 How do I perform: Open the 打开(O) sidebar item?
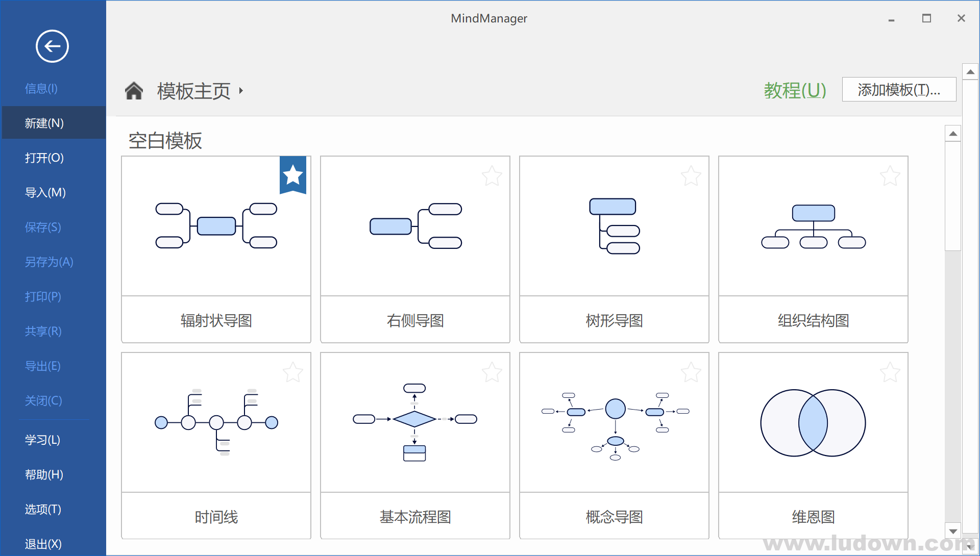[44, 158]
